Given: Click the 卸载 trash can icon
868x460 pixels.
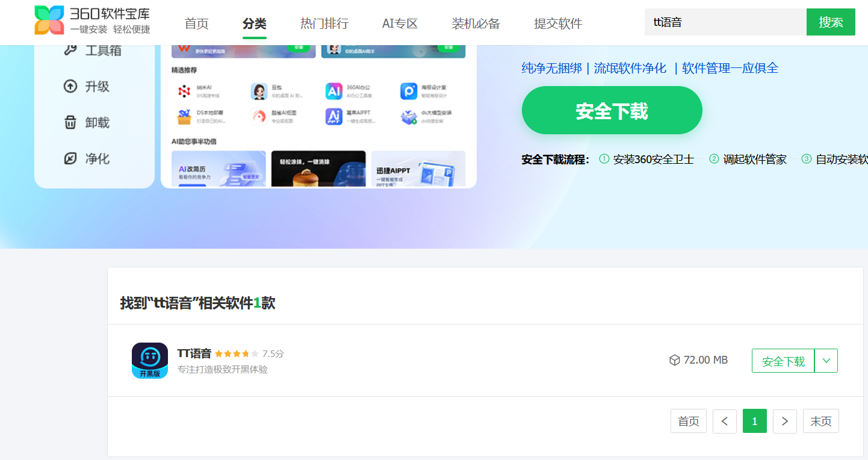Looking at the screenshot, I should tap(70, 122).
